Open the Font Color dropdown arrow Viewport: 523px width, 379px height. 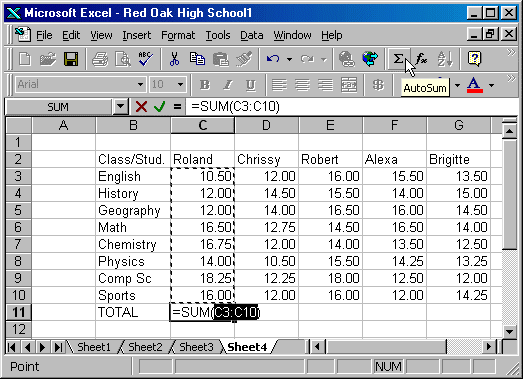pyautogui.click(x=491, y=85)
